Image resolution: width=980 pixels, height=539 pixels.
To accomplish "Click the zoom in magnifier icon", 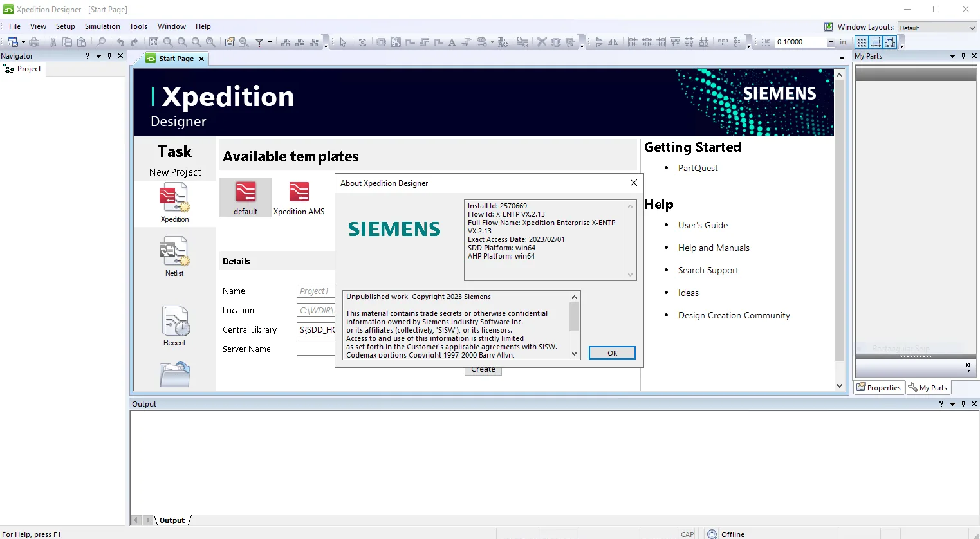I will click(x=168, y=42).
